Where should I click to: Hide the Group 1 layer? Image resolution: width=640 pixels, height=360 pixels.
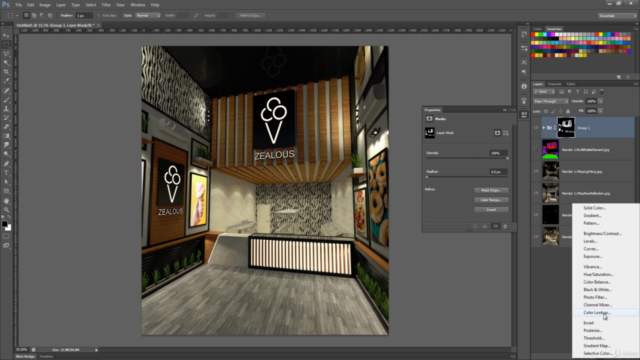(536, 127)
